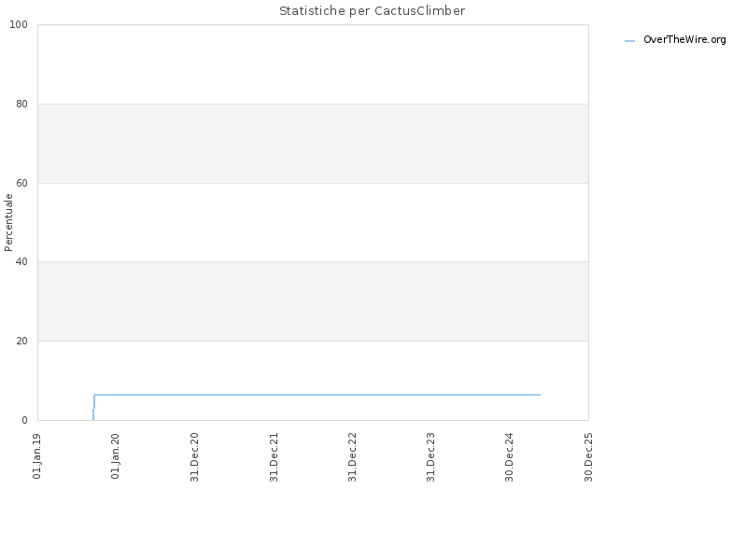Select the 30.Dec.24 date label
The width and height of the screenshot is (747, 560).
[x=510, y=457]
